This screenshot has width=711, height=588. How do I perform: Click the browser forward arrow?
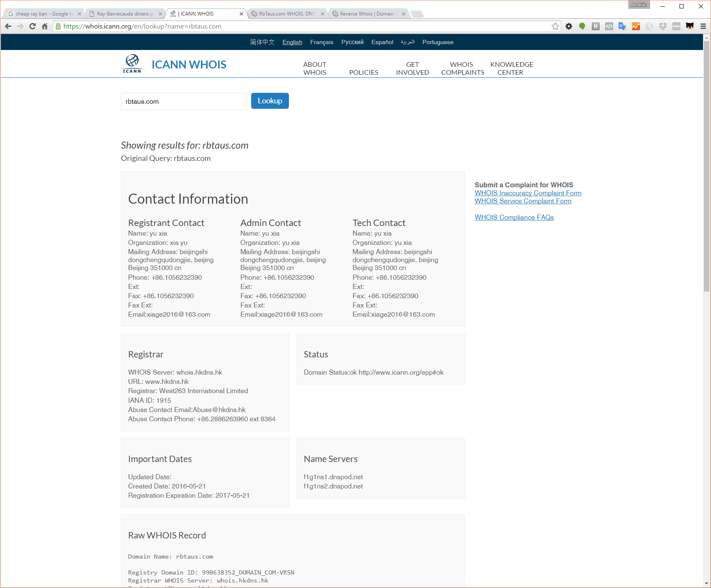[x=20, y=26]
